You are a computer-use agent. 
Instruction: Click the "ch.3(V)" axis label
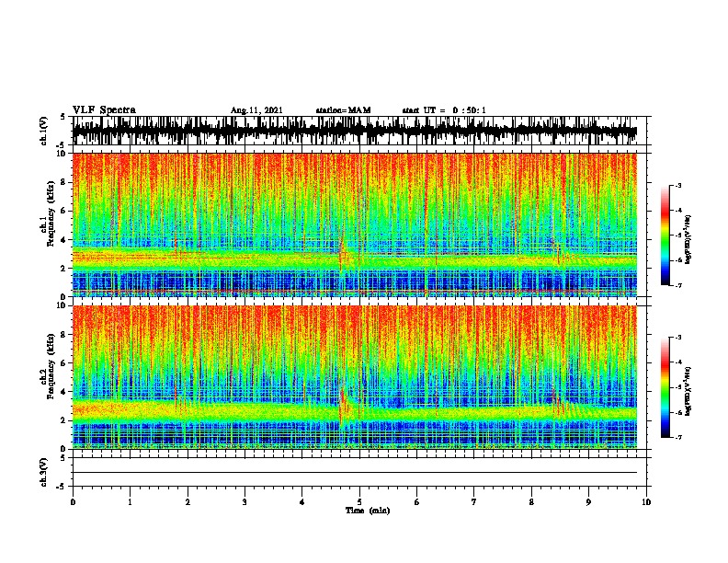44,472
